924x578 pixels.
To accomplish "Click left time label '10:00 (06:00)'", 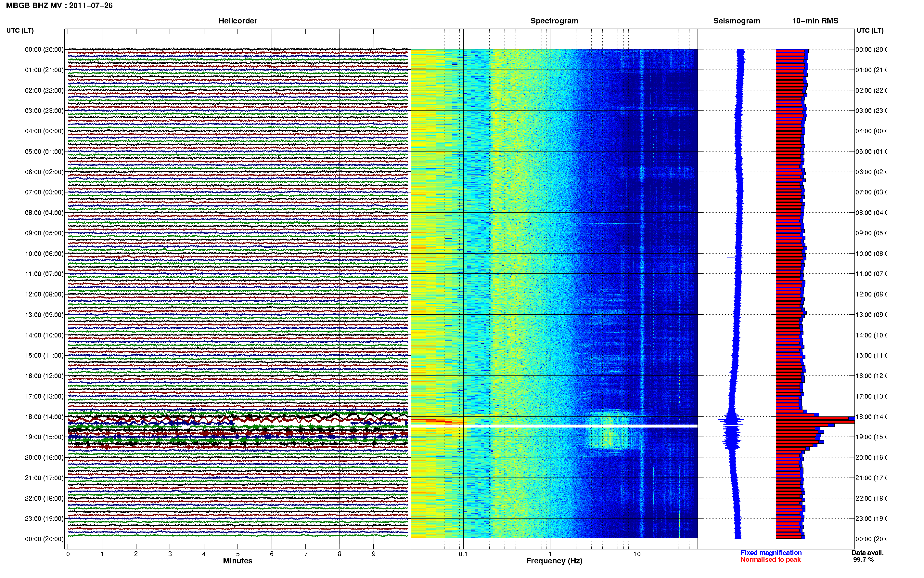I will pos(44,254).
